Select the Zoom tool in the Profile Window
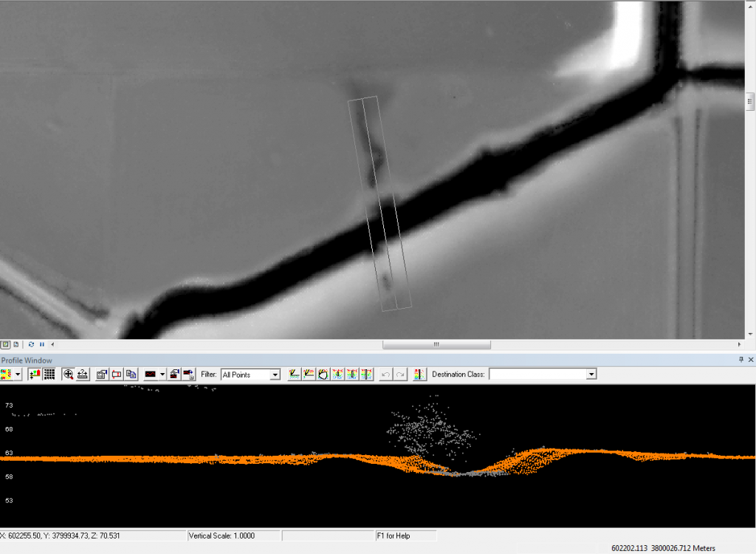 [69, 374]
